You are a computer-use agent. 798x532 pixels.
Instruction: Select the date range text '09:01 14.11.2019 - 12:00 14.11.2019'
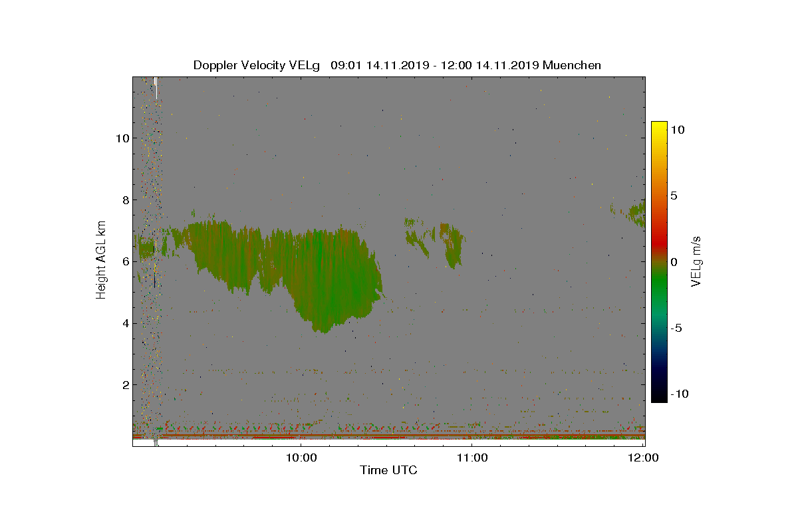point(435,65)
